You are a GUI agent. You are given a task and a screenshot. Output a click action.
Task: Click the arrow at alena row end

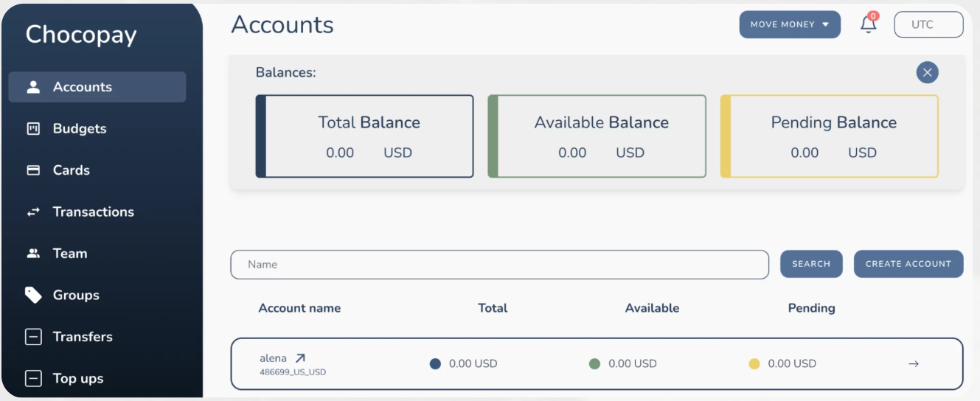pyautogui.click(x=914, y=363)
